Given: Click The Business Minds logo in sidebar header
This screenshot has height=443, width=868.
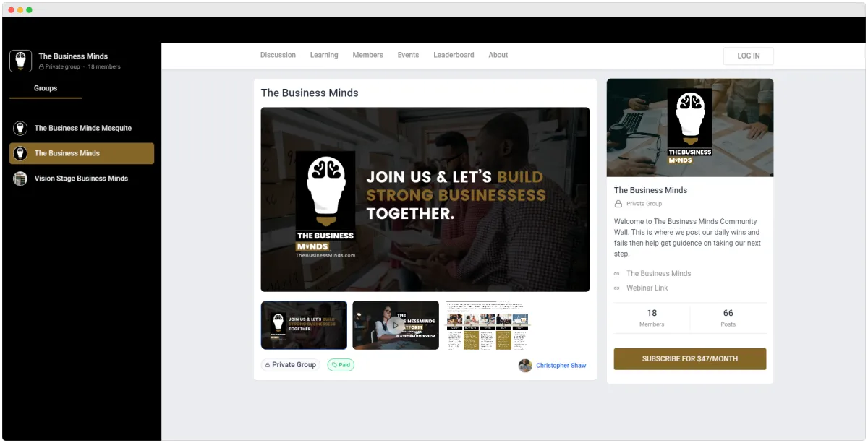Looking at the screenshot, I should 20,61.
